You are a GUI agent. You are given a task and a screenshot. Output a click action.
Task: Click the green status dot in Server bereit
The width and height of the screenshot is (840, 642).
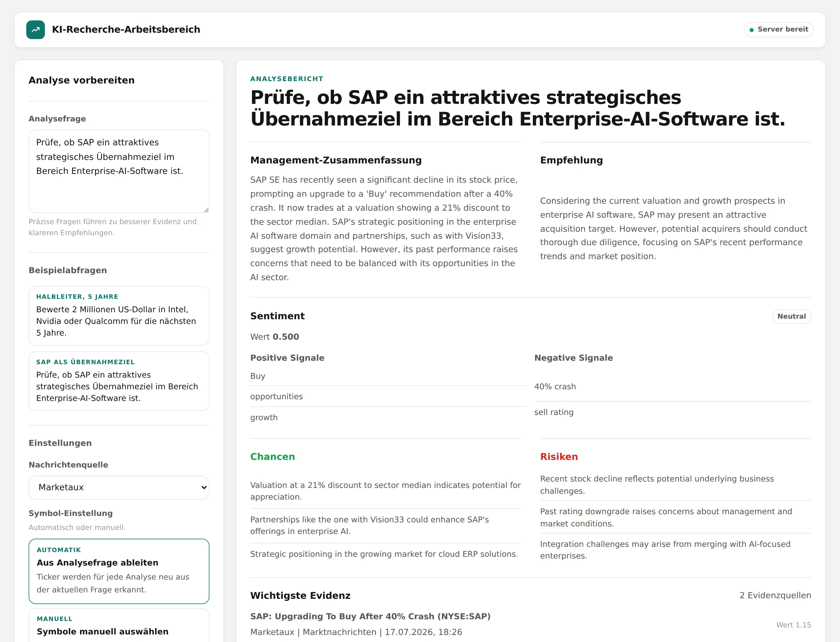(751, 30)
